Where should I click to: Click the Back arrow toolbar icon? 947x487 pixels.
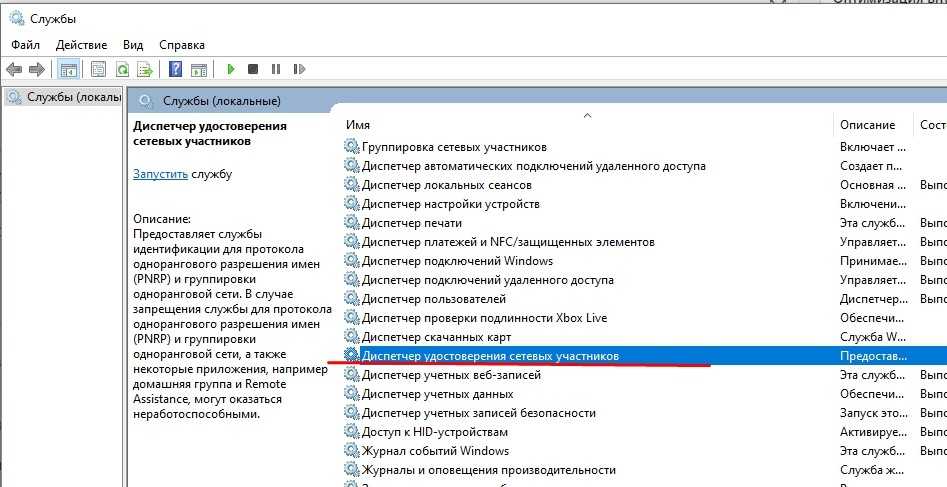pos(14,69)
